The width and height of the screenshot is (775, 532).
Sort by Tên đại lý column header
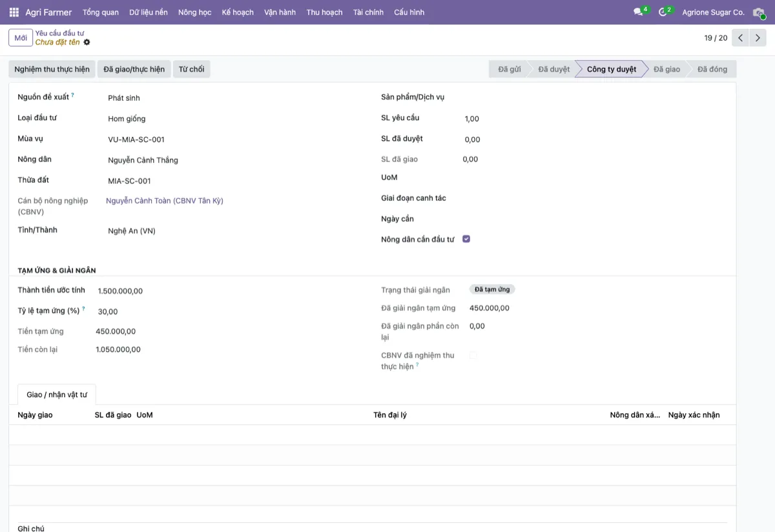pyautogui.click(x=390, y=415)
